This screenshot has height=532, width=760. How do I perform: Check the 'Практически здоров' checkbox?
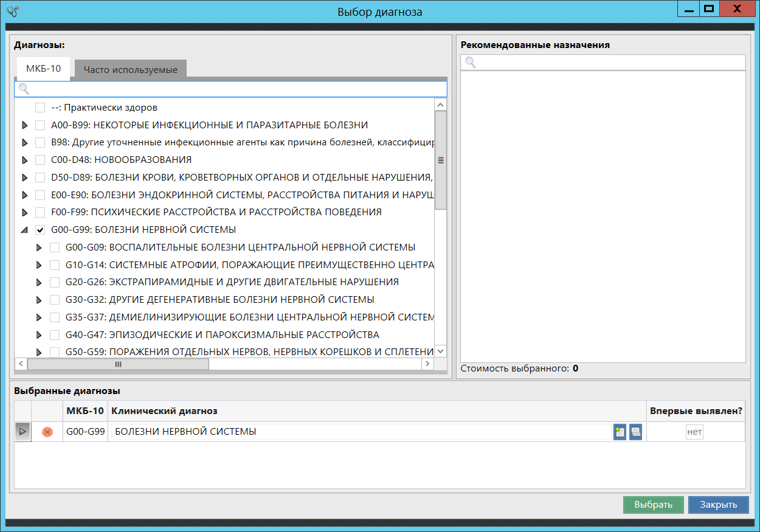[40, 108]
